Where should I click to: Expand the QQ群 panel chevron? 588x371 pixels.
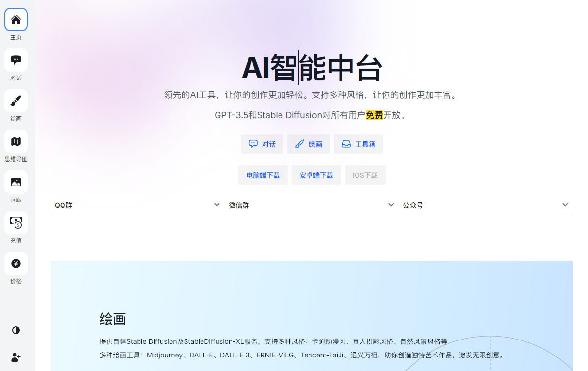217,205
